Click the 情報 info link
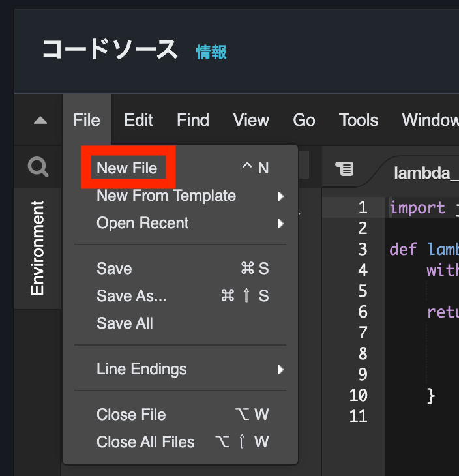459x476 pixels. pos(211,52)
